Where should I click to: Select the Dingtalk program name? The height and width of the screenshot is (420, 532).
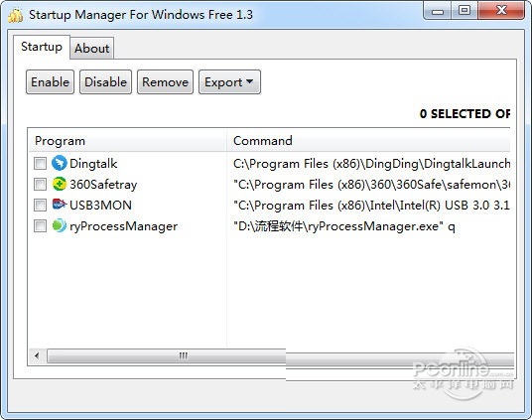93,164
